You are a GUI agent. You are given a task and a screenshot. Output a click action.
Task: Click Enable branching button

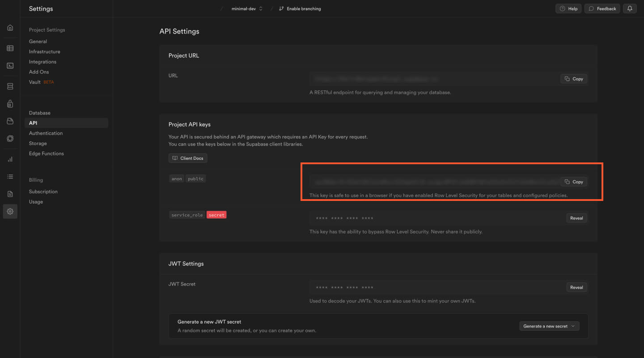(x=300, y=9)
